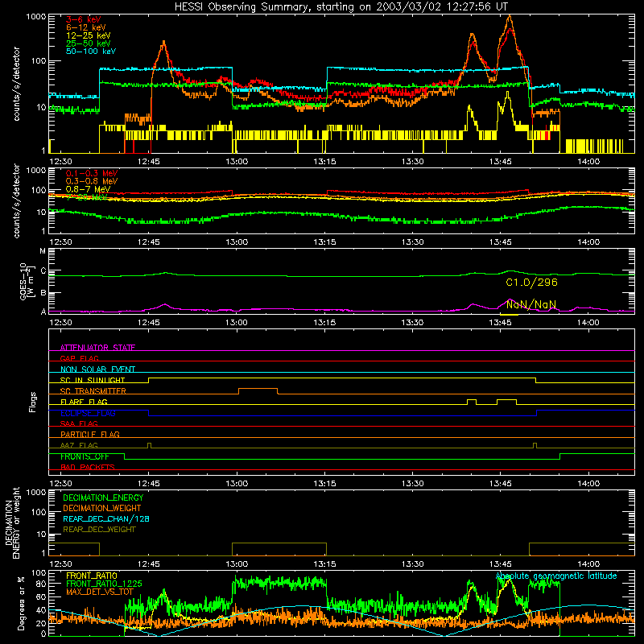Screen dimensions: 644x644
Task: Click the DECIMATION_ENERGY legend entry
Action: point(103,497)
